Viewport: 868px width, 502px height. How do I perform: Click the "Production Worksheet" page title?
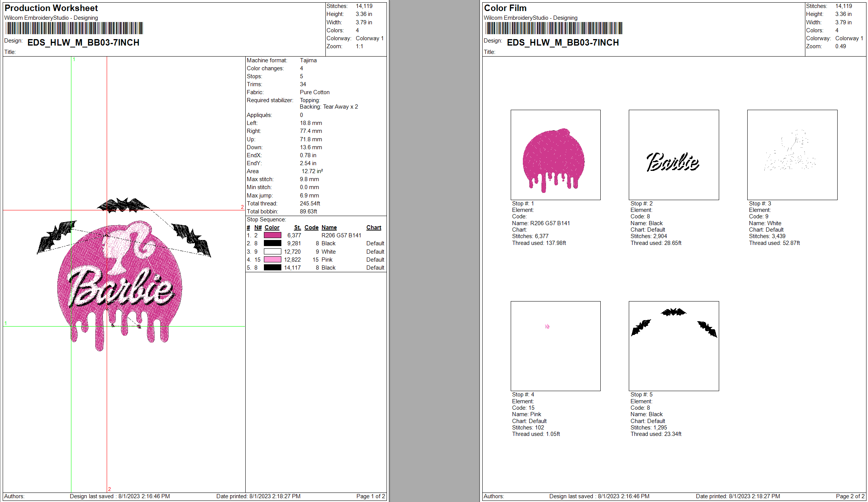click(51, 8)
